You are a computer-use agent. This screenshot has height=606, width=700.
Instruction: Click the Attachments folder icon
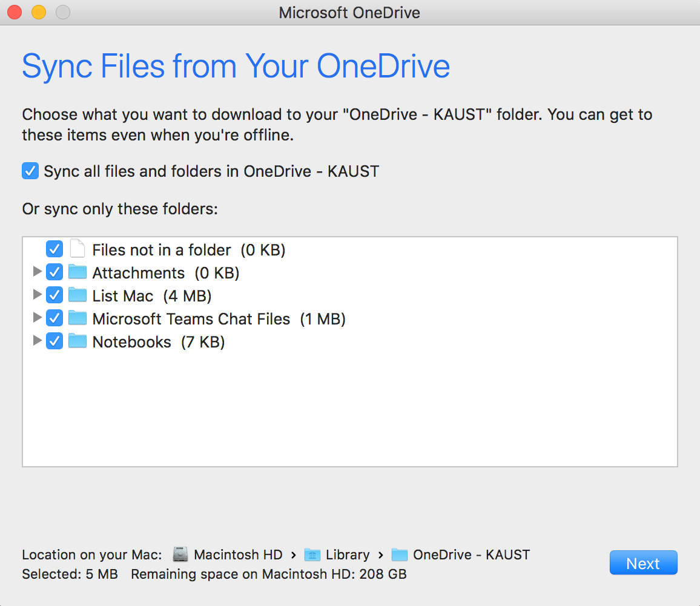point(78,272)
